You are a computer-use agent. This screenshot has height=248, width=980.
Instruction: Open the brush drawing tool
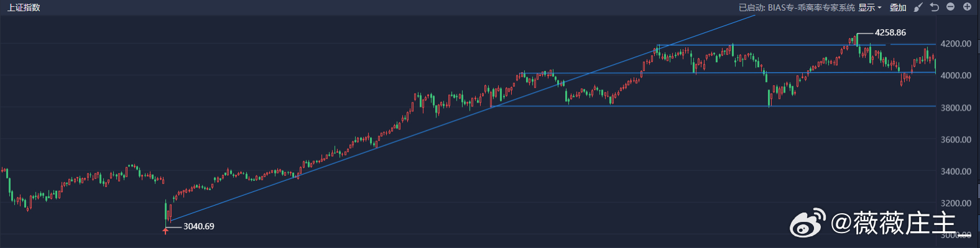click(918, 7)
